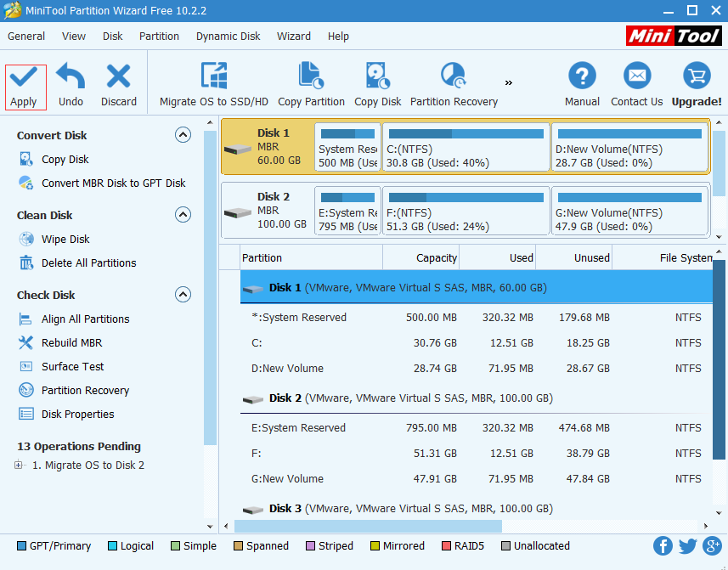Viewport: 728px width, 570px height.
Task: Open the Copy Disk toolbar tool
Action: tap(377, 85)
